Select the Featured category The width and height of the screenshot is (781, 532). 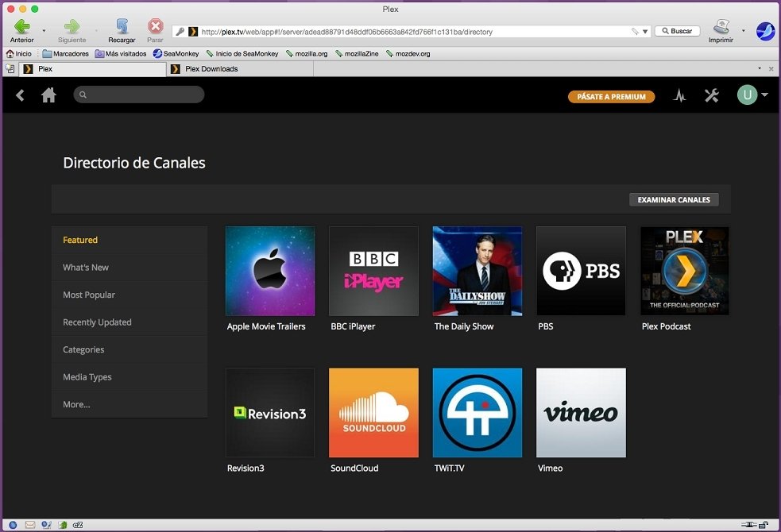tap(129, 240)
